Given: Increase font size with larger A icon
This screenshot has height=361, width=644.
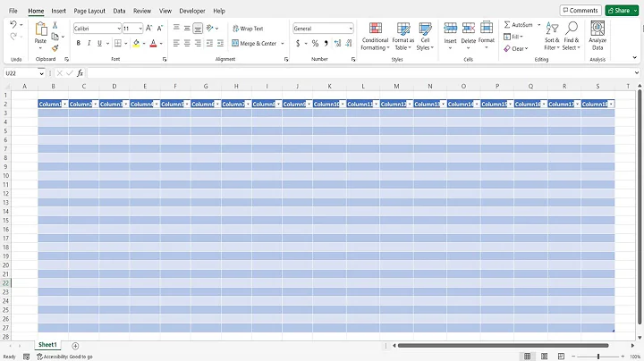Looking at the screenshot, I should tap(148, 29).
